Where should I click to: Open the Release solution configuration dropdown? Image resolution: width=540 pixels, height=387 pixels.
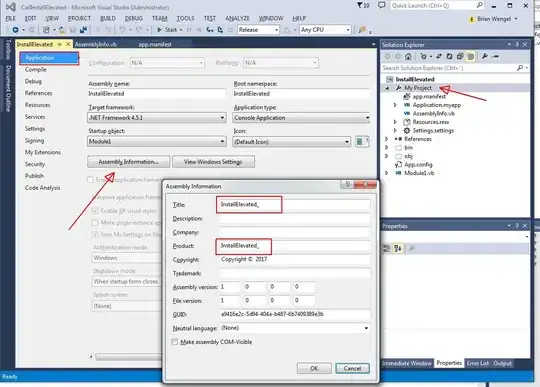pyautogui.click(x=258, y=30)
